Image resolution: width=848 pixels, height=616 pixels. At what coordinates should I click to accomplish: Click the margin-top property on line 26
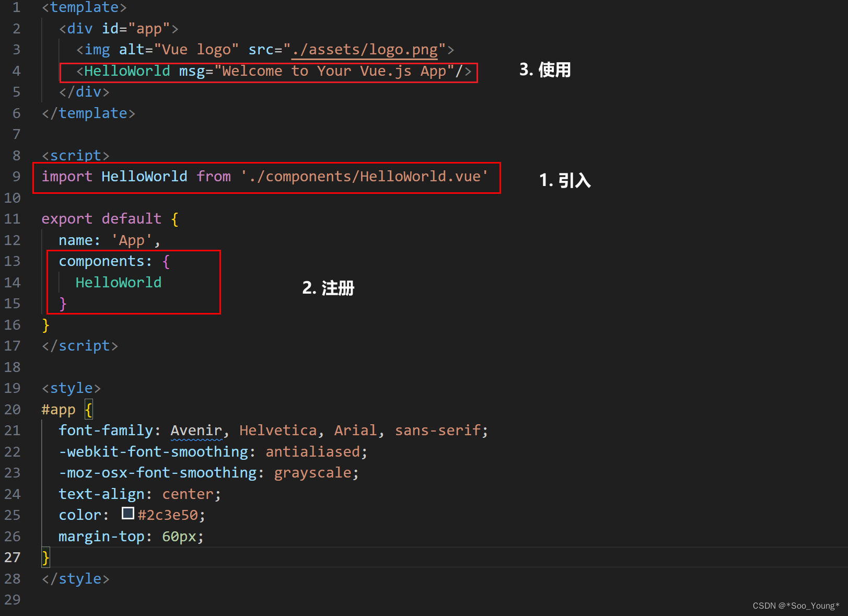click(101, 537)
